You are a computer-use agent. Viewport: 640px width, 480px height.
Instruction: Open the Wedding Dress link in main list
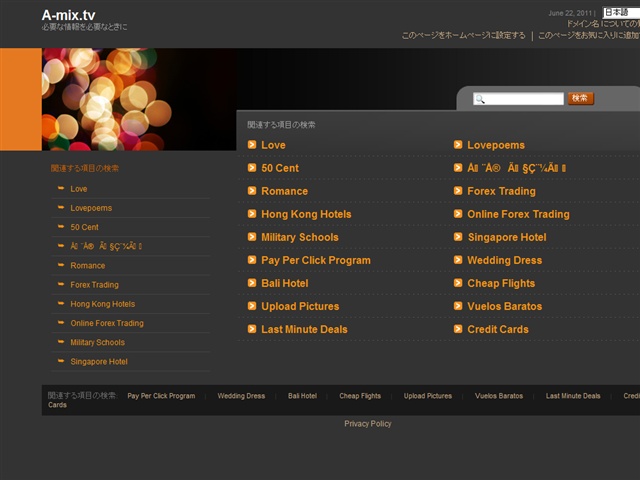click(x=504, y=260)
